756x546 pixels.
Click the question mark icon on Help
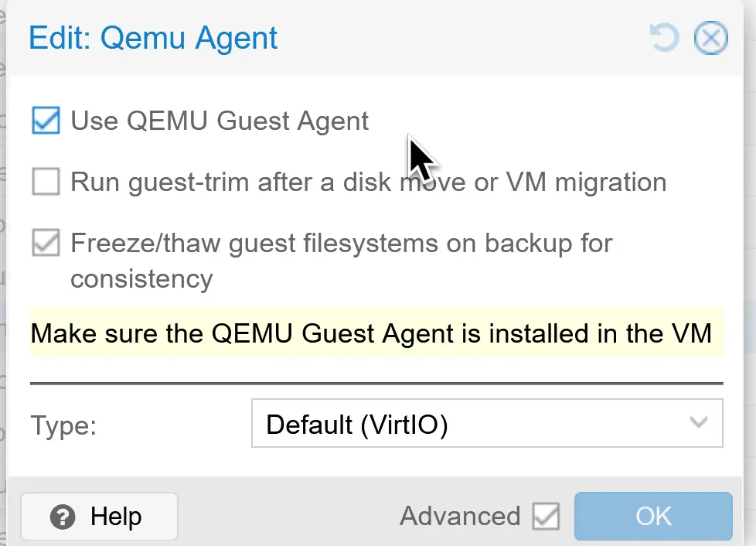pos(63,516)
